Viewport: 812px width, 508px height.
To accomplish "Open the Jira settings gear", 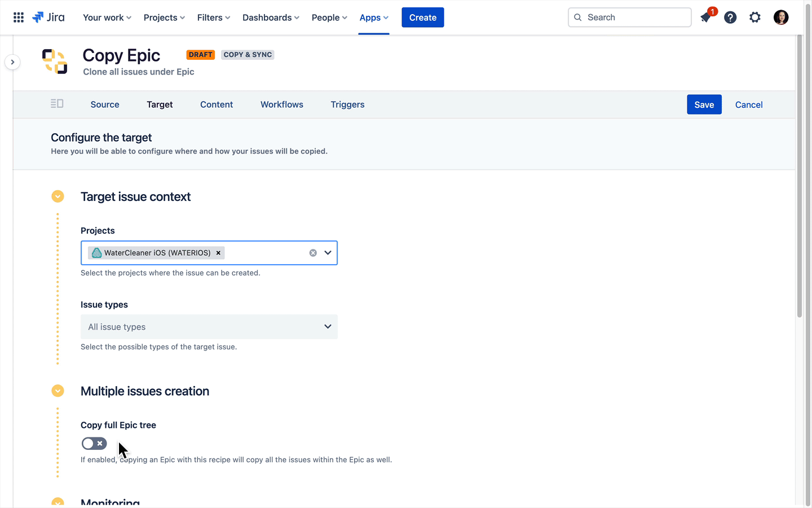I will pos(755,17).
